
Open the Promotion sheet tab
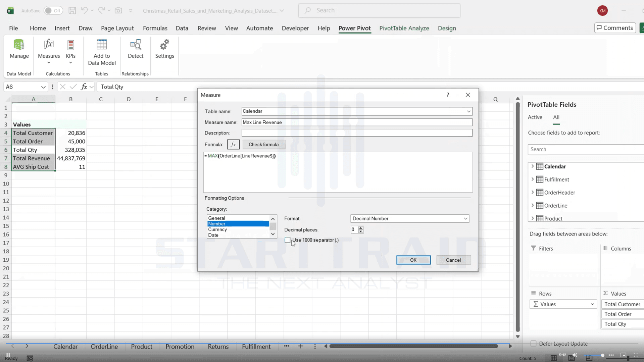[180, 347]
